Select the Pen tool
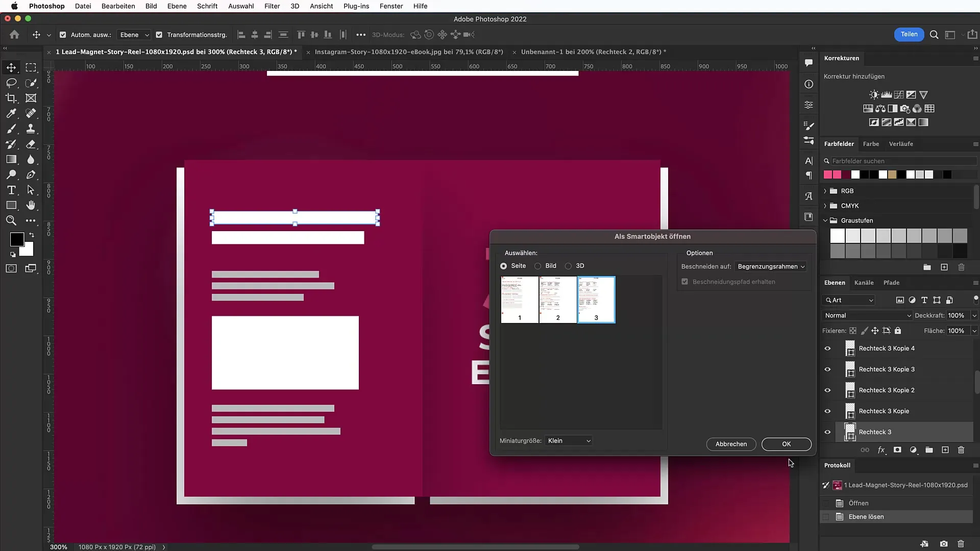The height and width of the screenshot is (551, 980). pyautogui.click(x=31, y=174)
